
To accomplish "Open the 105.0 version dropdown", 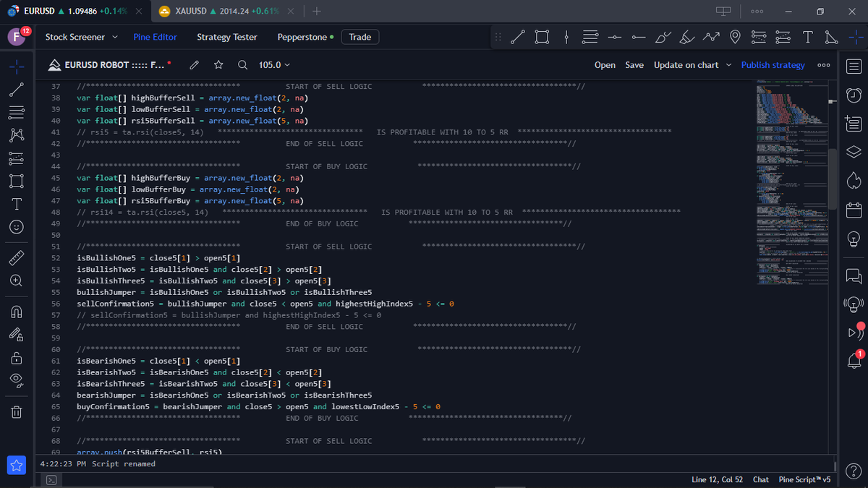I will tap(274, 65).
